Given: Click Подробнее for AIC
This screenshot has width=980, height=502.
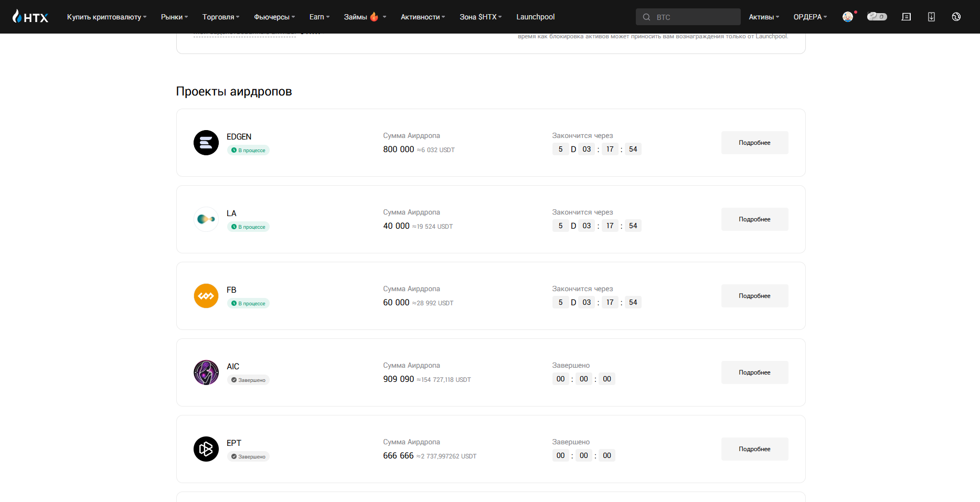Looking at the screenshot, I should 754,372.
